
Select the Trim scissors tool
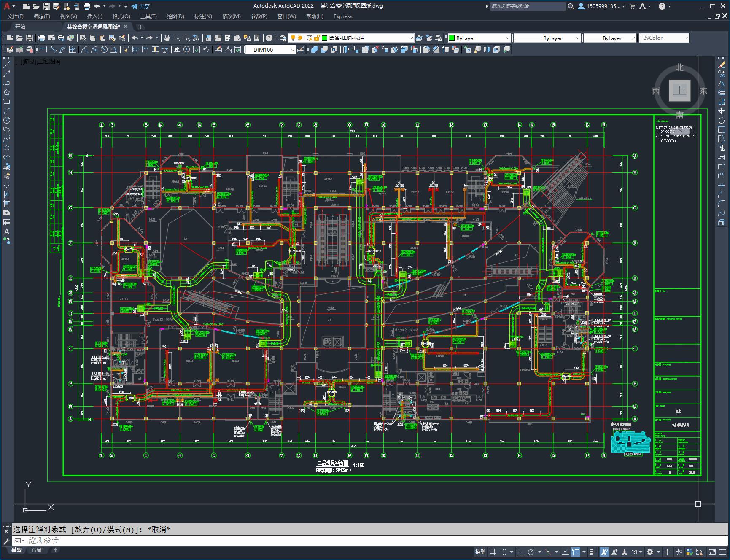pyautogui.click(x=722, y=148)
